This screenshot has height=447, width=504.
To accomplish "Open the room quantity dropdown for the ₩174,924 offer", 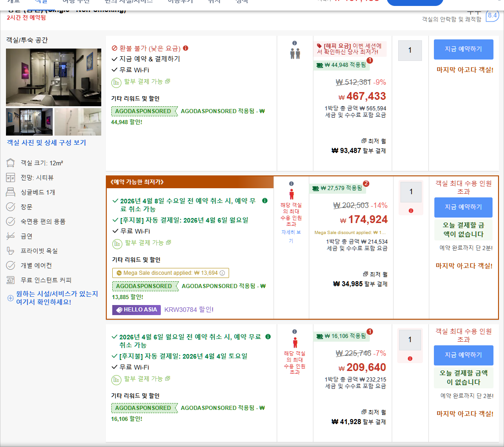I will (411, 192).
